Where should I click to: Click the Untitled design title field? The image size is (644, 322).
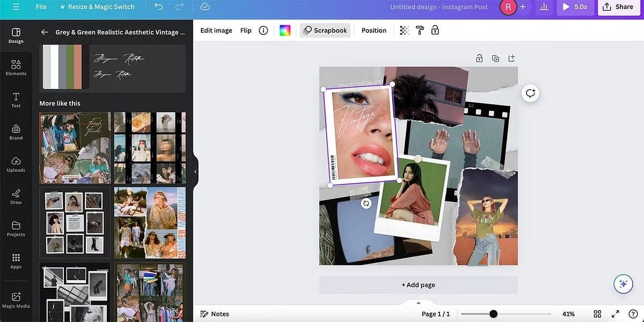click(439, 7)
